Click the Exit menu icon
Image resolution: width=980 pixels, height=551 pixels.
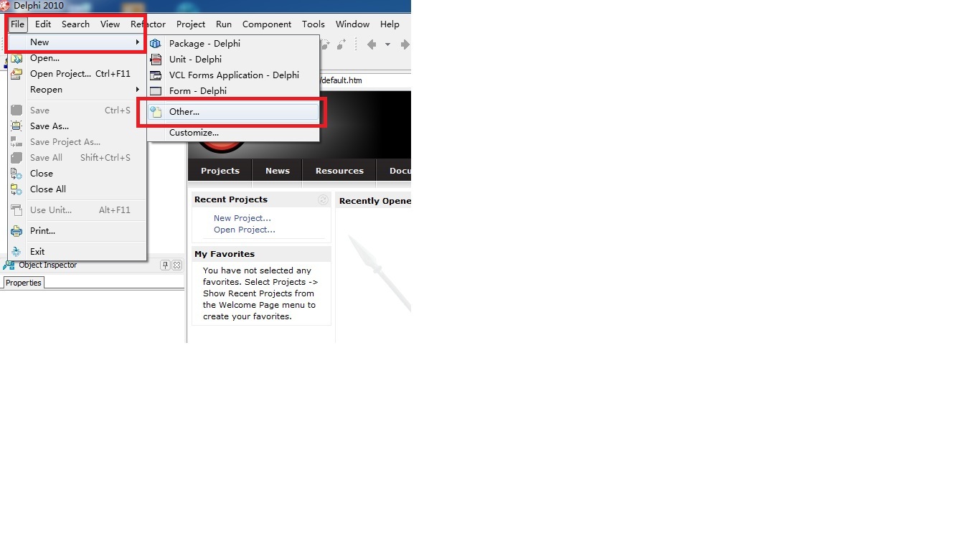point(17,252)
